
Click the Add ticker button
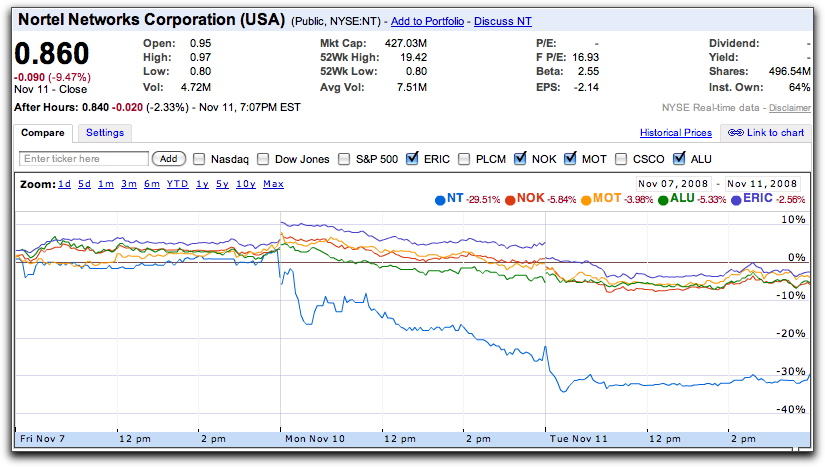click(x=168, y=158)
